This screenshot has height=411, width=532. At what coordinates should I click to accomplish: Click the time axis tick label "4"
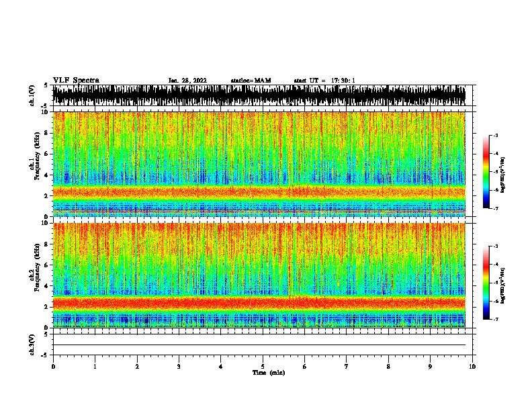point(221,366)
